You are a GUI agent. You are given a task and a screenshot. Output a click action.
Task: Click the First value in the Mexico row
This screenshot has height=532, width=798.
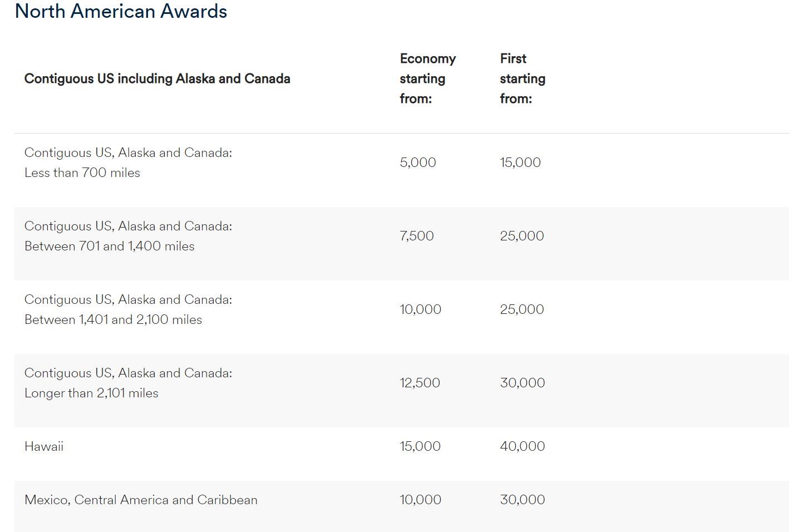[523, 500]
